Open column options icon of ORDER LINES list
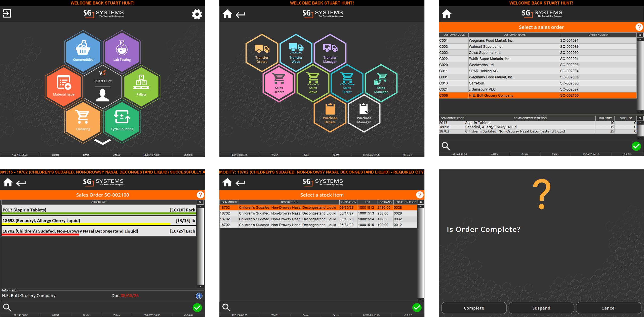Viewport: 644px width, 317px height. [200, 202]
